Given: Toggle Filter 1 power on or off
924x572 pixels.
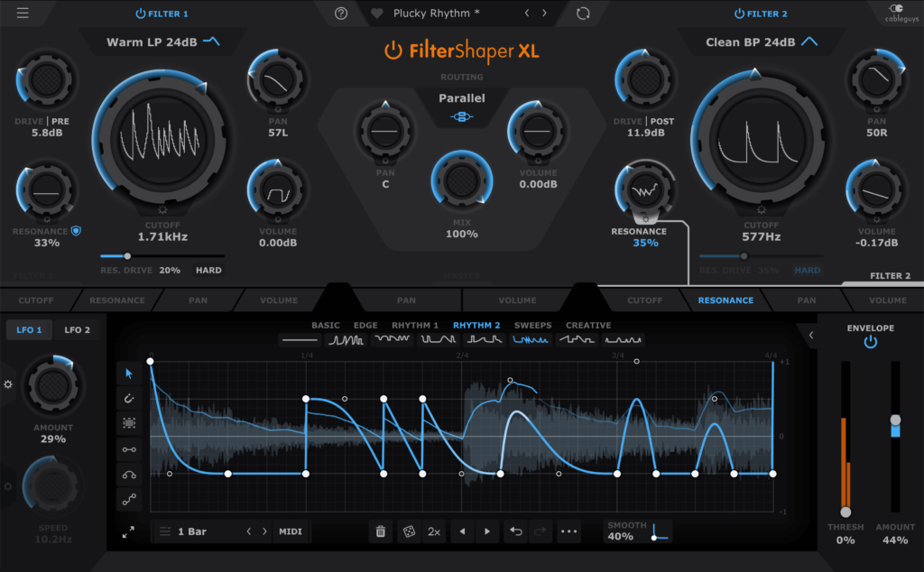Looking at the screenshot, I should pos(141,14).
